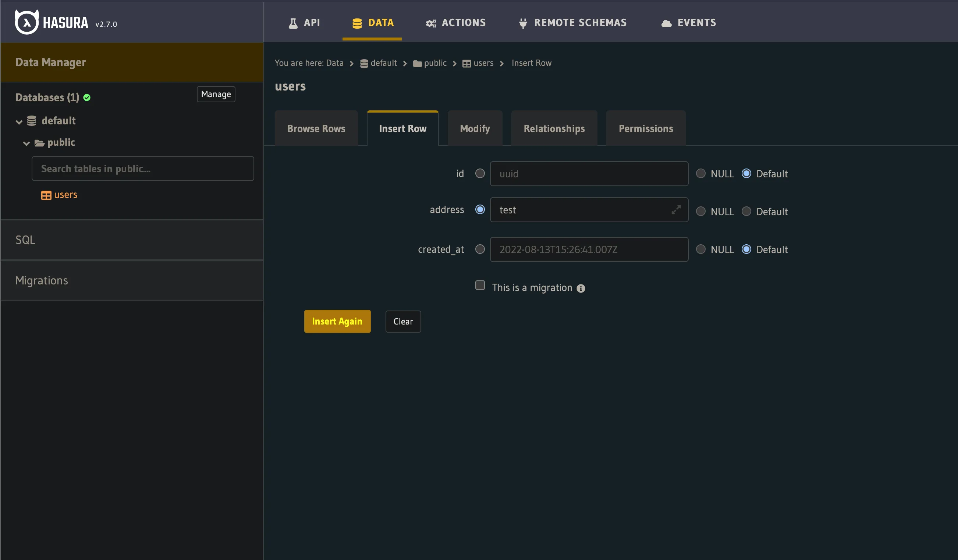Select the id value radio button
Viewport: 958px width, 560px height.
[480, 173]
